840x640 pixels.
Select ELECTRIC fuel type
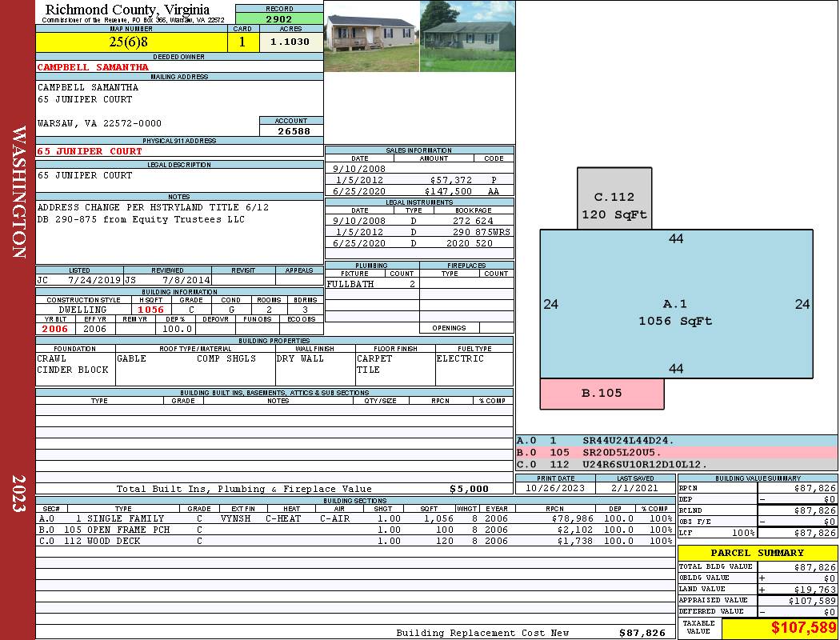point(460,358)
